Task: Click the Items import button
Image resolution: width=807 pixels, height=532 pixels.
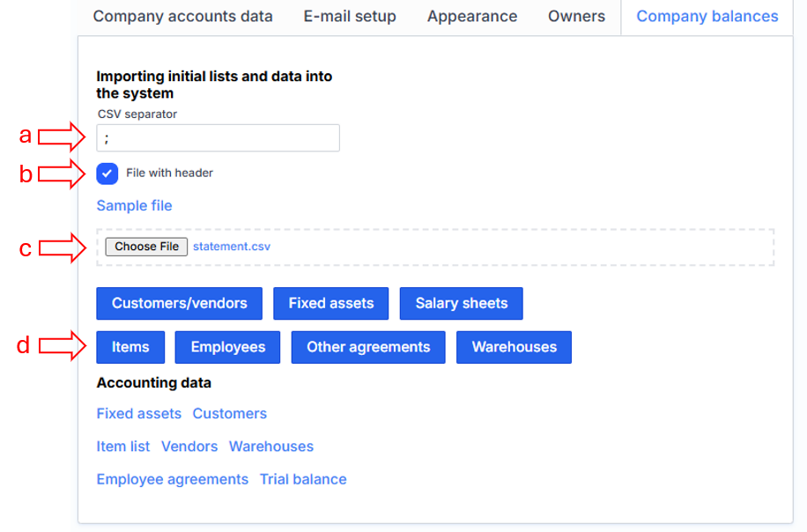Action: [130, 348]
